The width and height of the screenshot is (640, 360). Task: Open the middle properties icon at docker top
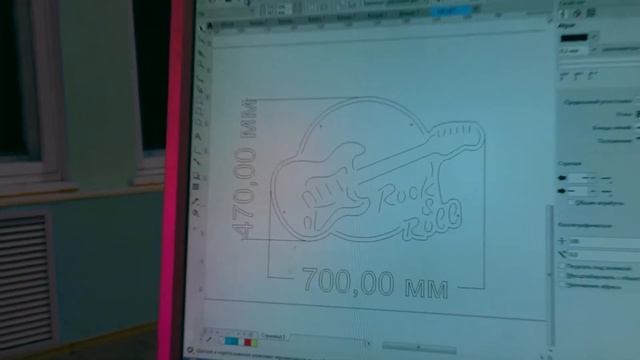click(x=576, y=13)
